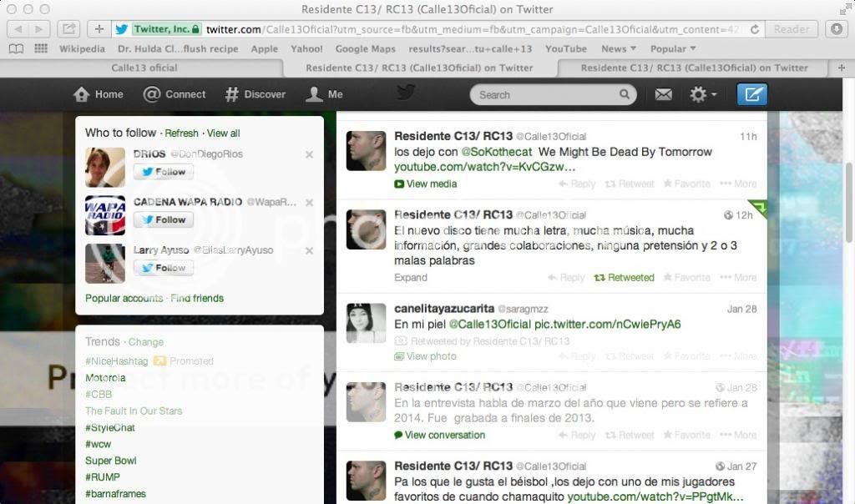This screenshot has height=504, width=855.
Task: Open the Popular accounts link
Action: click(x=124, y=299)
